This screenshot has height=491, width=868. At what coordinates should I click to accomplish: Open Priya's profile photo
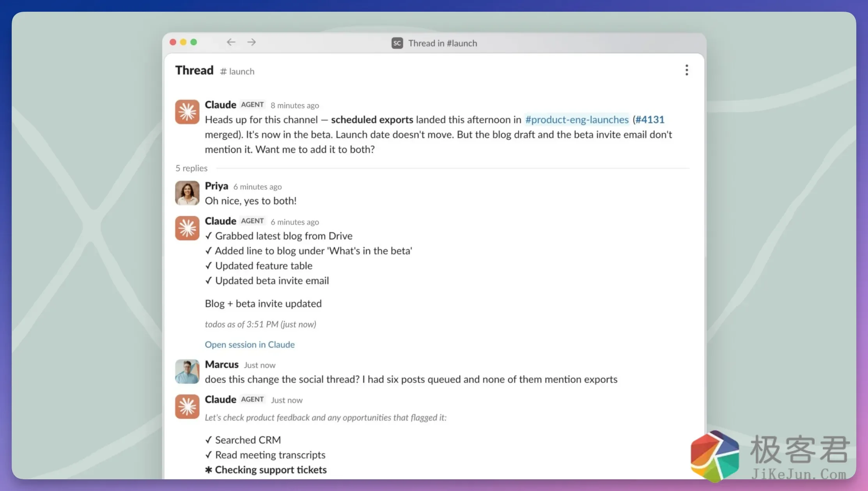187,193
